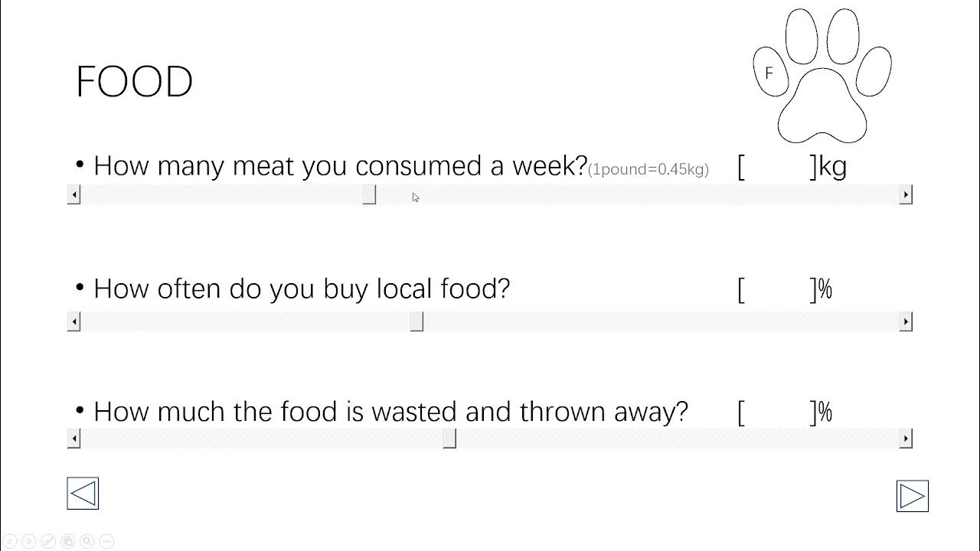The height and width of the screenshot is (551, 980).
Task: Click the slideshow zoom magnifier icon
Action: click(x=87, y=542)
